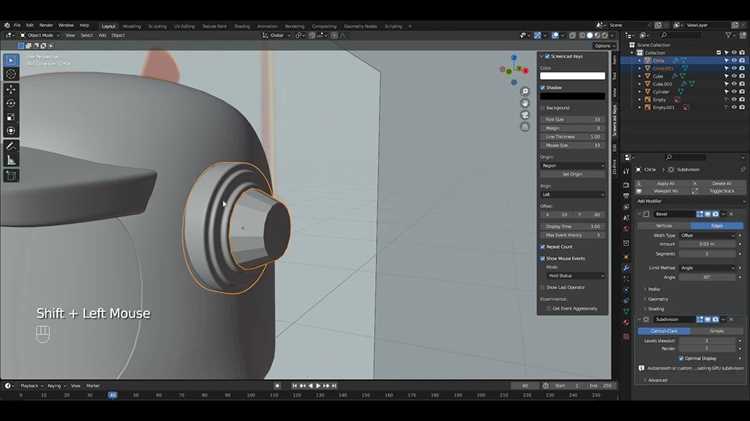
Task: Select the Scale tool
Action: (11, 117)
